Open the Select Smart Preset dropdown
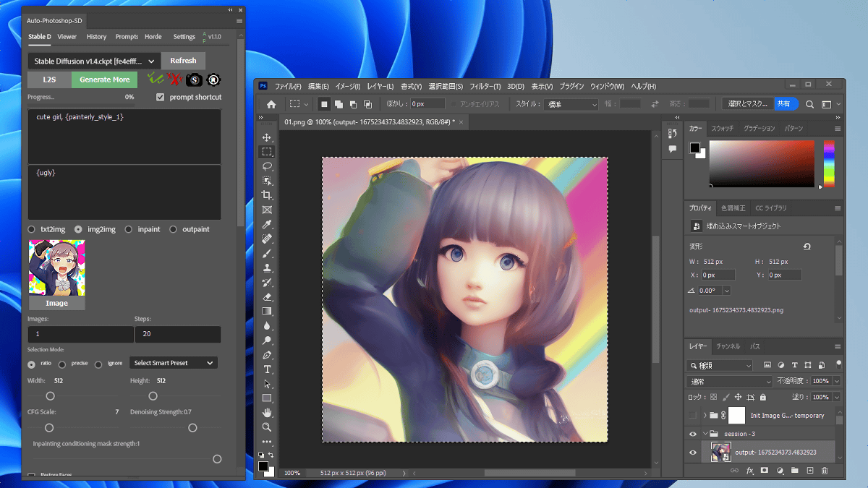 coord(174,363)
